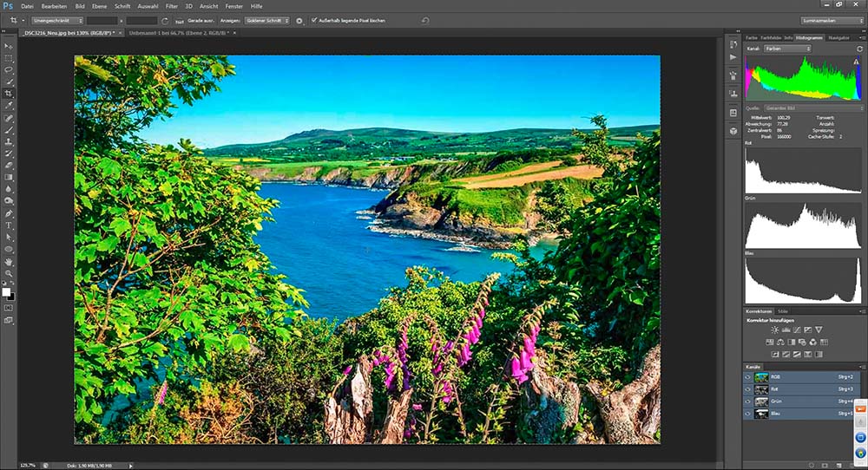Open the Bearbeiten menu
This screenshot has height=470, width=868.
(54, 6)
